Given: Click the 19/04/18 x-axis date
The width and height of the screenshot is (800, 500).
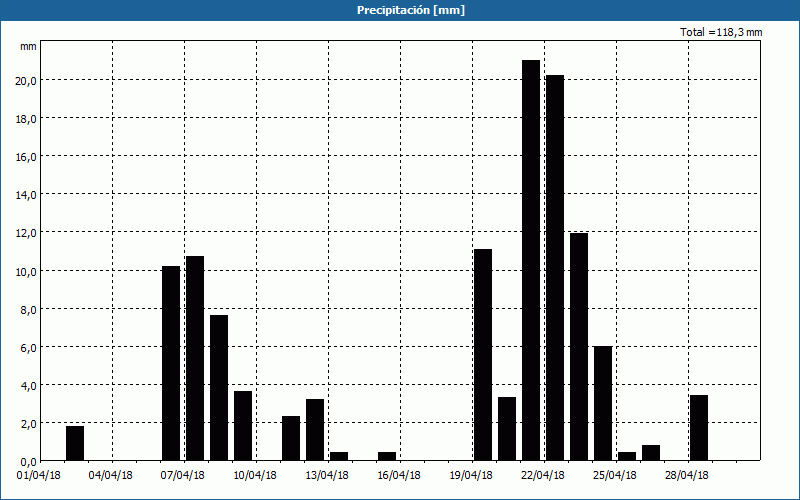Looking at the screenshot, I should coord(470,476).
